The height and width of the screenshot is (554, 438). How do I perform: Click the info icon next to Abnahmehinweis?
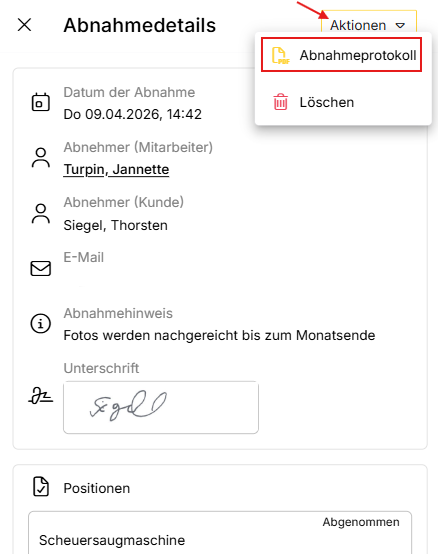[41, 323]
